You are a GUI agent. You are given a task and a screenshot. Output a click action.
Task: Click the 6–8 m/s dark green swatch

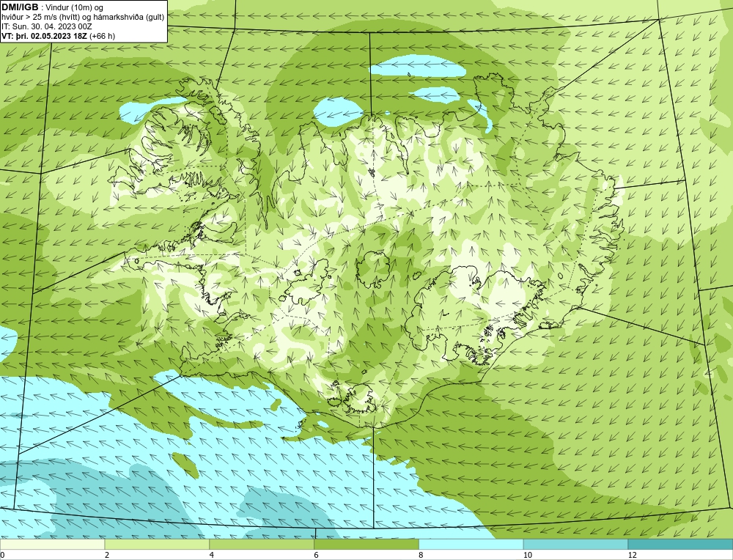(x=366, y=545)
